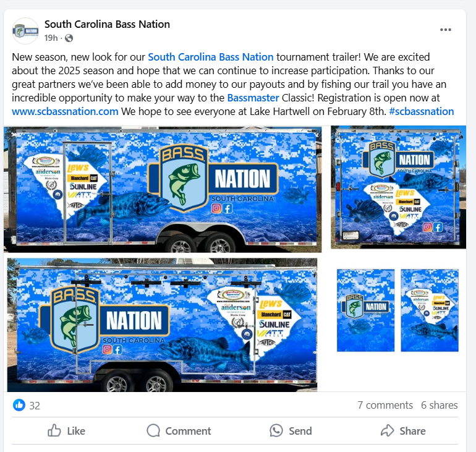
Task: Click the Comment speech bubble button
Action: pos(179,431)
